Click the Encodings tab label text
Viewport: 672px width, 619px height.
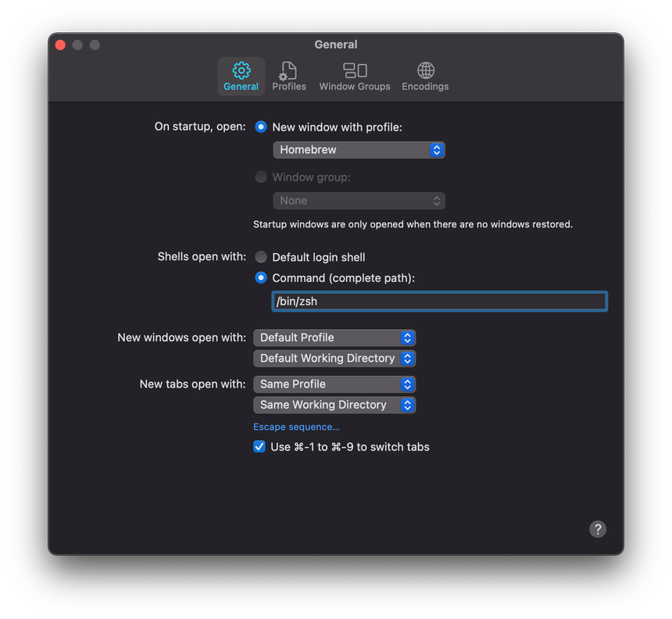coord(425,87)
